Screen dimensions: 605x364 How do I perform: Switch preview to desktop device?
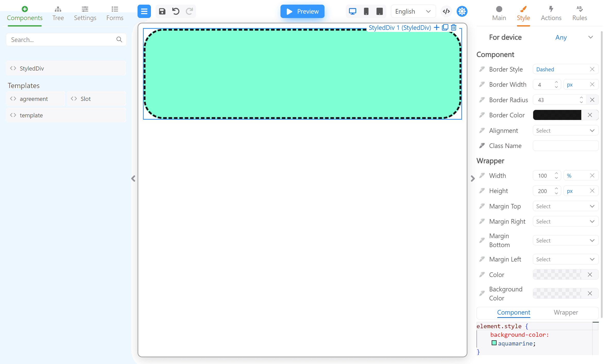[352, 11]
